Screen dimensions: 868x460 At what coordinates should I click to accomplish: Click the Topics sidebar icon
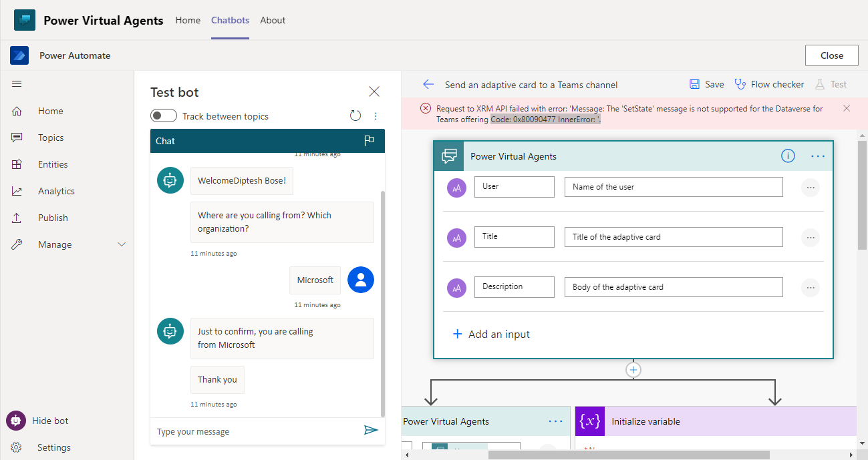17,138
